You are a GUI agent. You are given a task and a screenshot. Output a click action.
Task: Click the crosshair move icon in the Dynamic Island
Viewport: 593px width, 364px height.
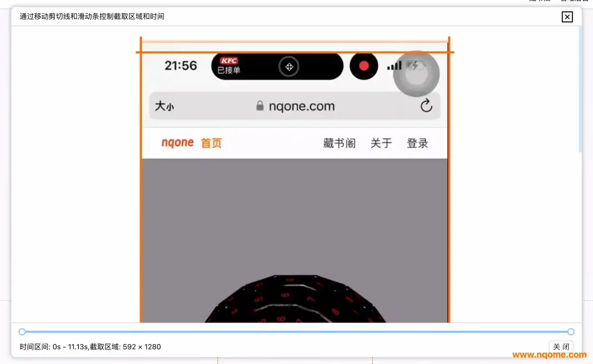tap(289, 67)
